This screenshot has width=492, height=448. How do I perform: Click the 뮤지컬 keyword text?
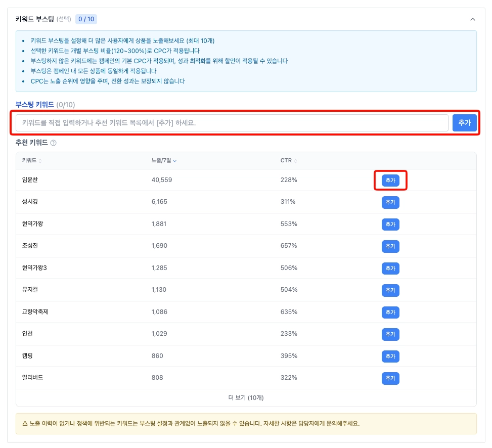30,290
